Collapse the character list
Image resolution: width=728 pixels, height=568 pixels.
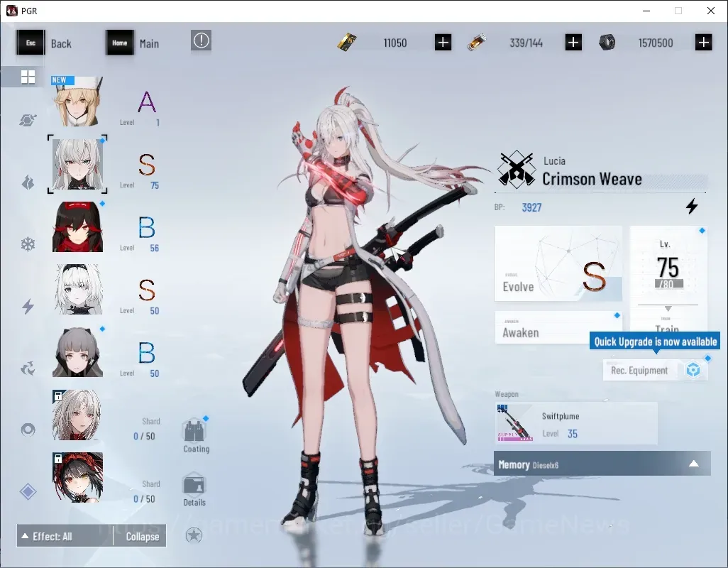(142, 537)
